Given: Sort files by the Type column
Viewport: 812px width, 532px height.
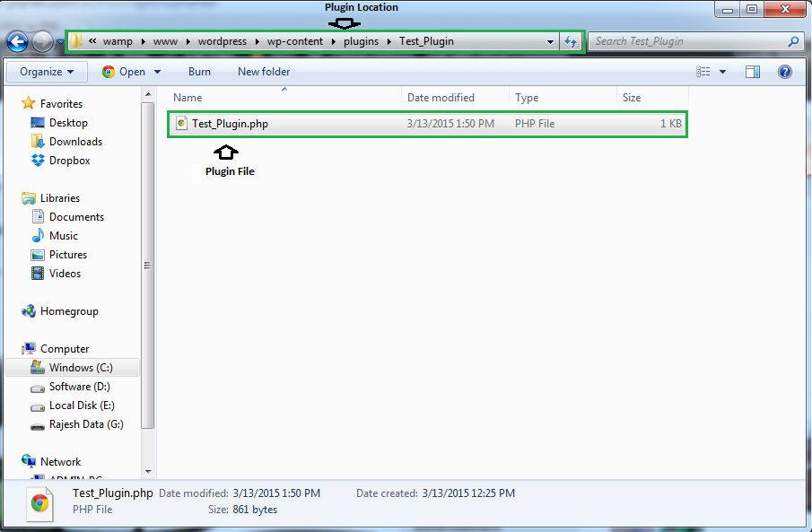Looking at the screenshot, I should (527, 98).
